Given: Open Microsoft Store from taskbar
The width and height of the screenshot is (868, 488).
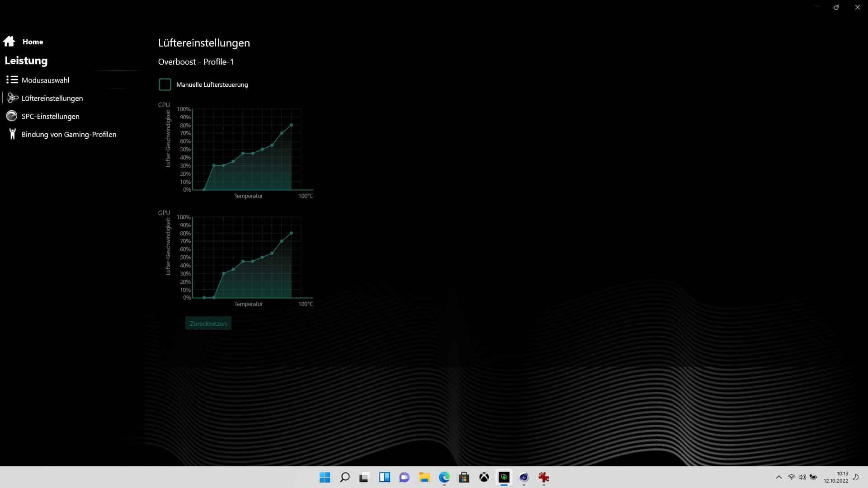Looking at the screenshot, I should (x=464, y=478).
